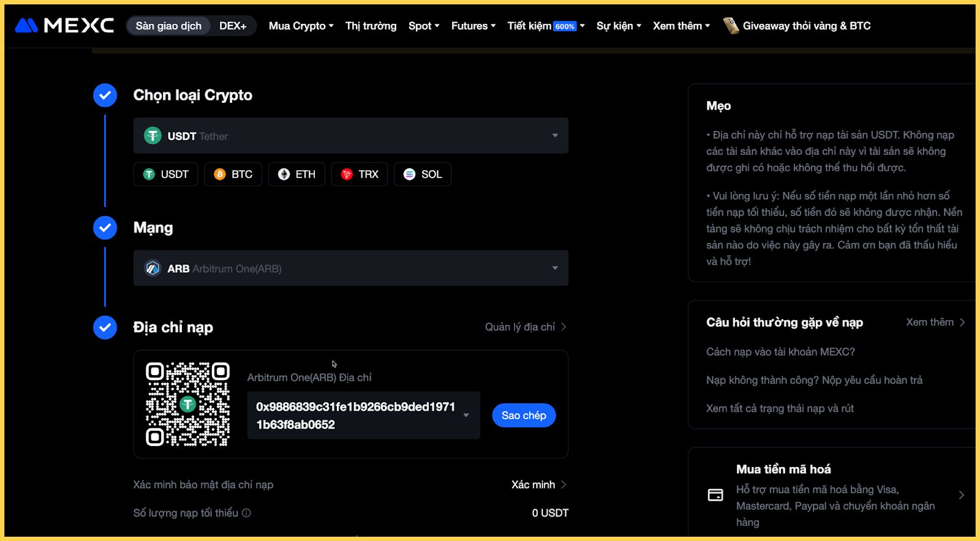The width and height of the screenshot is (980, 541).
Task: Open the USDT Tether crypto dropdown
Action: [351, 135]
